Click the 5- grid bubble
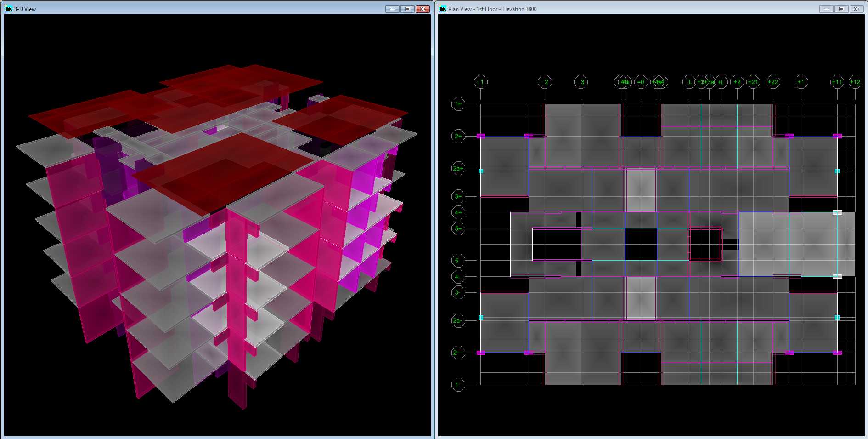Viewport: 868px width, 439px height. [x=458, y=261]
